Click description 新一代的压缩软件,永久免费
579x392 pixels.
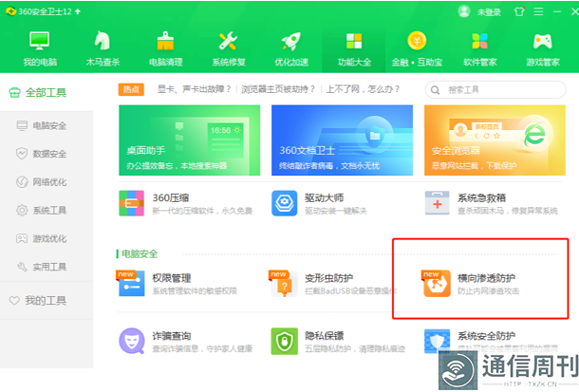[202, 211]
